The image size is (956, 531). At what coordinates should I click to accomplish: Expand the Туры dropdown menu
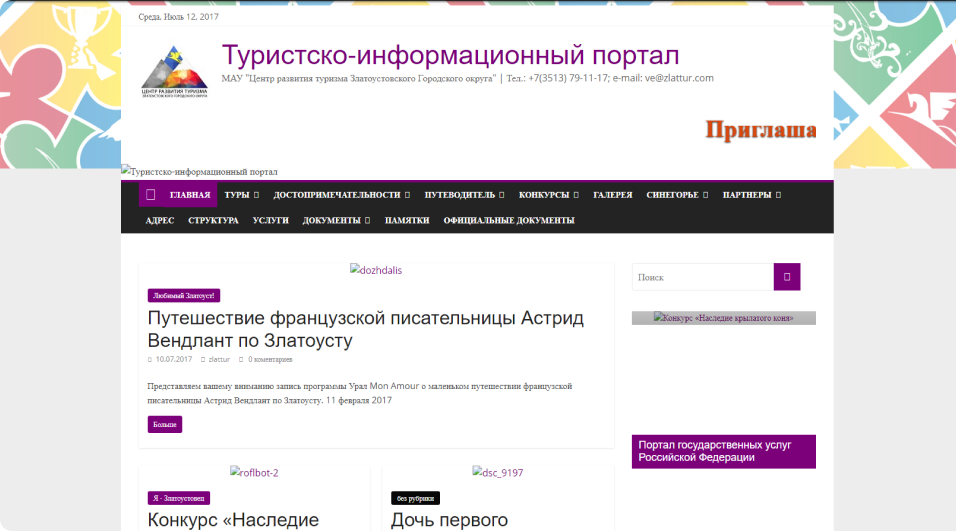pyautogui.click(x=241, y=195)
